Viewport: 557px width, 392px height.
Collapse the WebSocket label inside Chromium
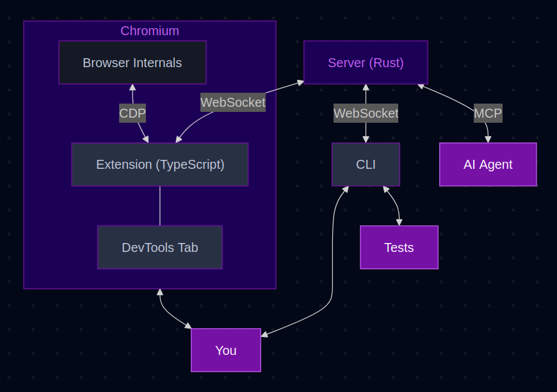(x=232, y=102)
